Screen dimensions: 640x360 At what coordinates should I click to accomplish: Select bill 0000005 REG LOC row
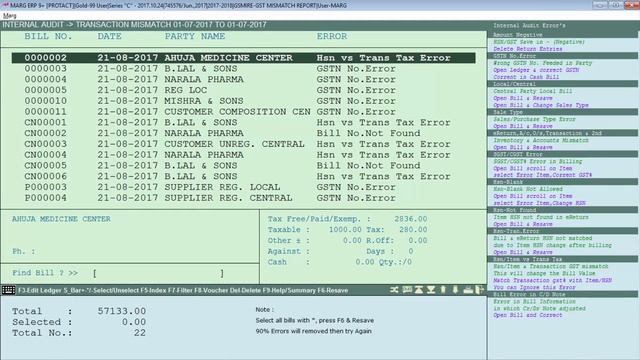[x=243, y=90]
